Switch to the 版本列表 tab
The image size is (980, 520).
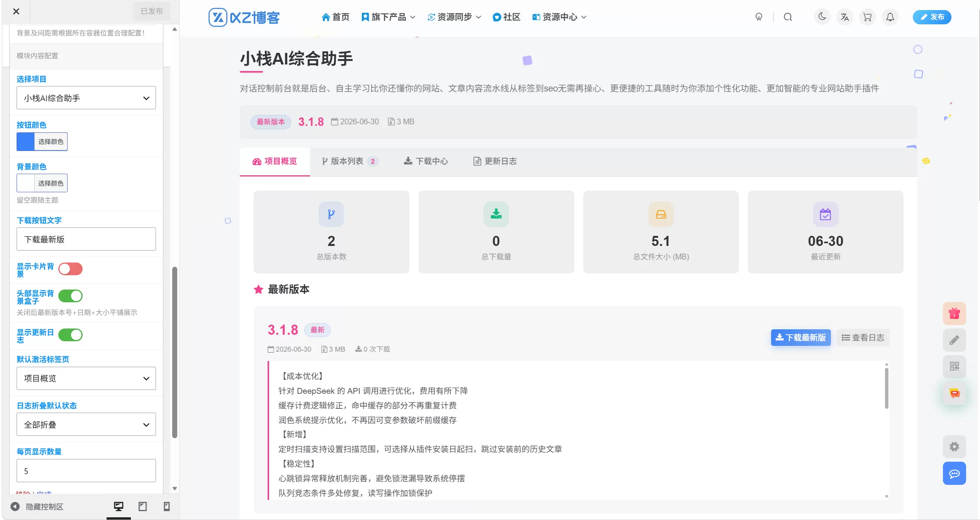[350, 161]
